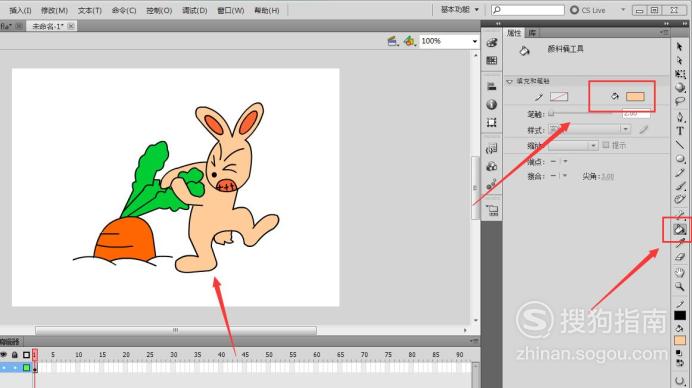The image size is (692, 388).
Task: Open the Project panel icon
Action: tap(492, 210)
